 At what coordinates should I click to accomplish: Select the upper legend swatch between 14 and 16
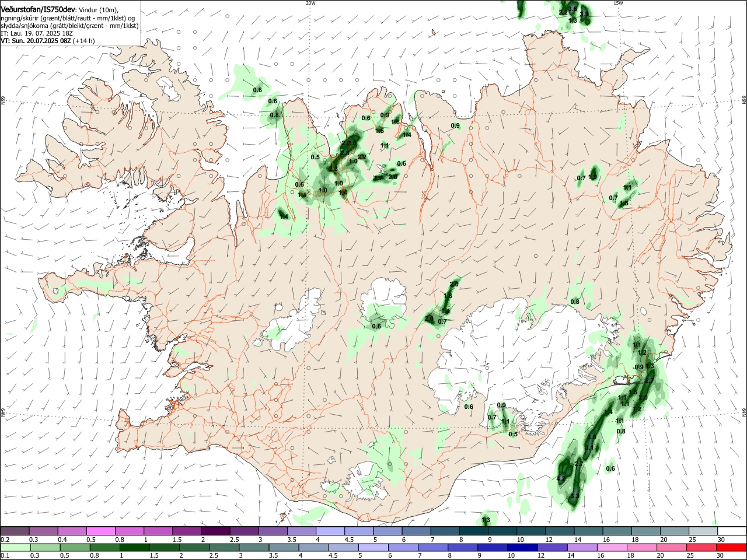click(587, 531)
